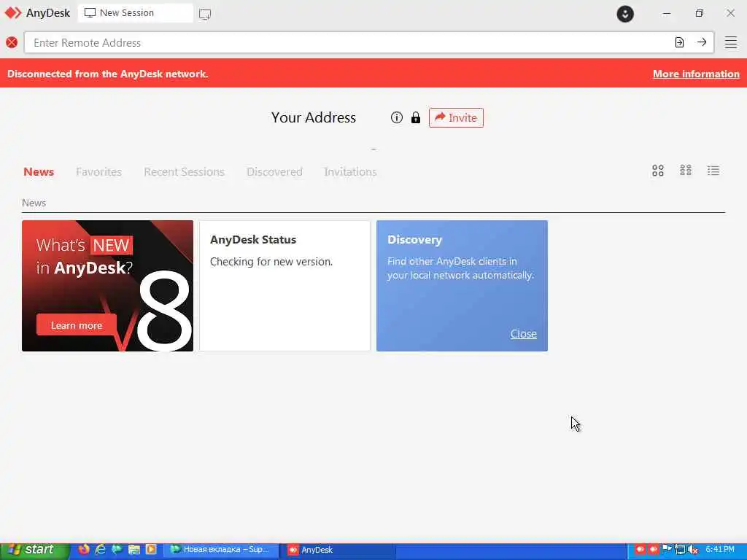Viewport: 747px width, 560px height.
Task: Click the muted volume tray icon
Action: click(693, 550)
